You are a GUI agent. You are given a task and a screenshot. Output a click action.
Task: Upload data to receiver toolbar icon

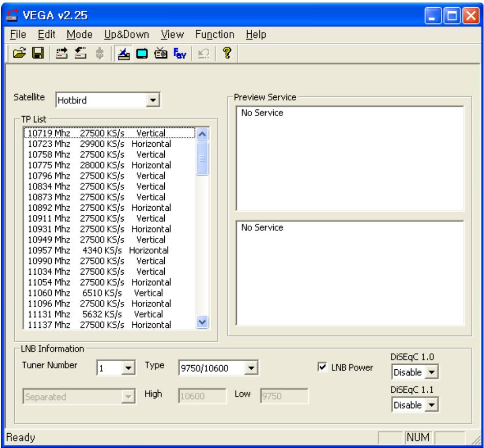(x=62, y=53)
